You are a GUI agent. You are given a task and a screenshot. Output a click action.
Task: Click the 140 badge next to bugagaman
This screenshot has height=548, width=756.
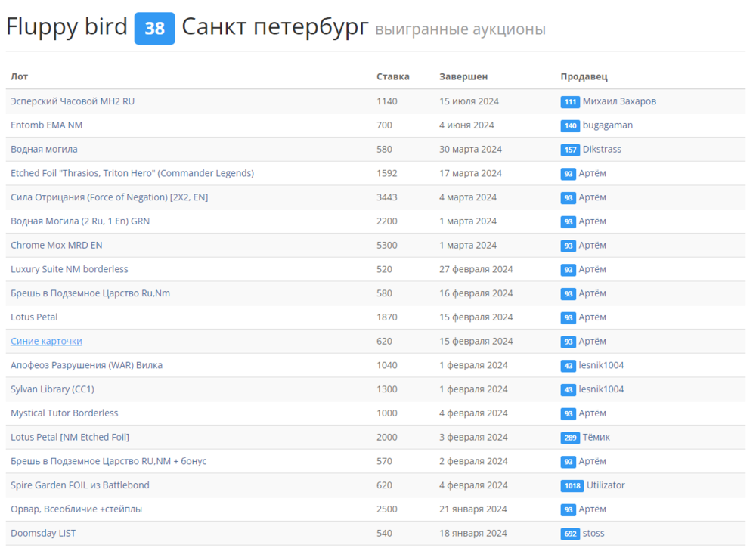[570, 125]
